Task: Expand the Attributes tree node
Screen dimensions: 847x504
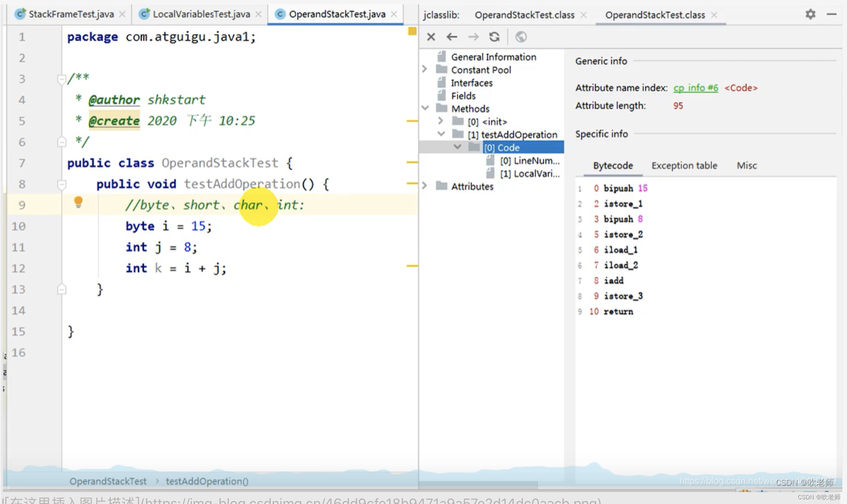Action: [x=424, y=186]
